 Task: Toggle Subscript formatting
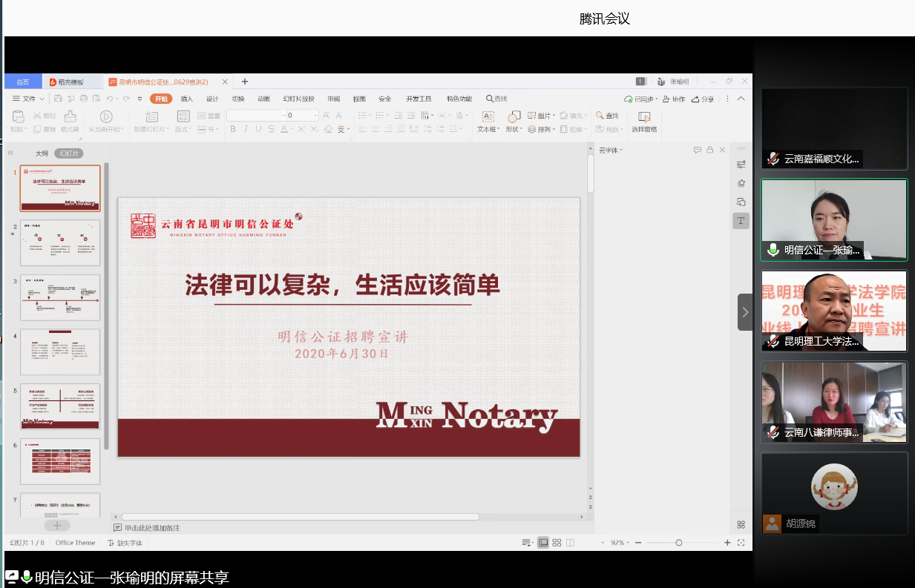point(312,129)
